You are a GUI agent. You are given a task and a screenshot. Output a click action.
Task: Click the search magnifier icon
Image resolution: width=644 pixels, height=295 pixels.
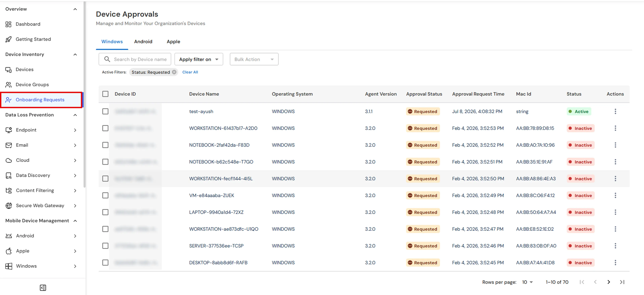(107, 59)
